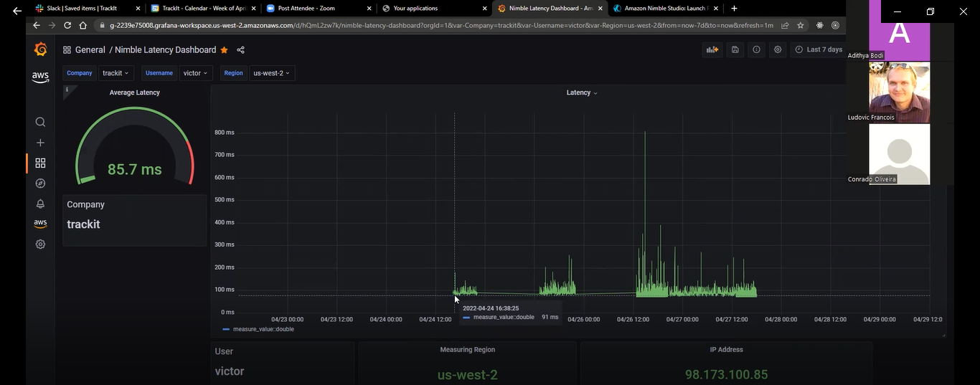Image resolution: width=980 pixels, height=385 pixels.
Task: Click the Grafana logo icon
Action: point(40,49)
